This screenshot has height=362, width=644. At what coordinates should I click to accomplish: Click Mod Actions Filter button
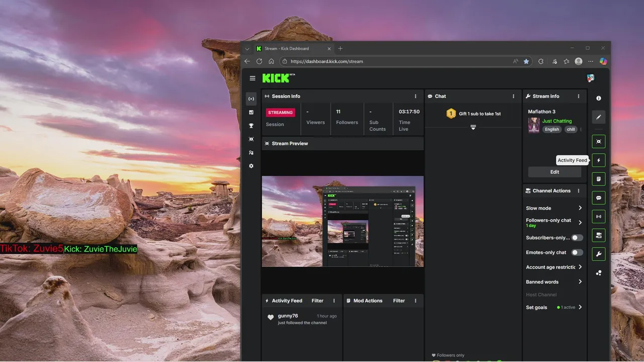[399, 301]
